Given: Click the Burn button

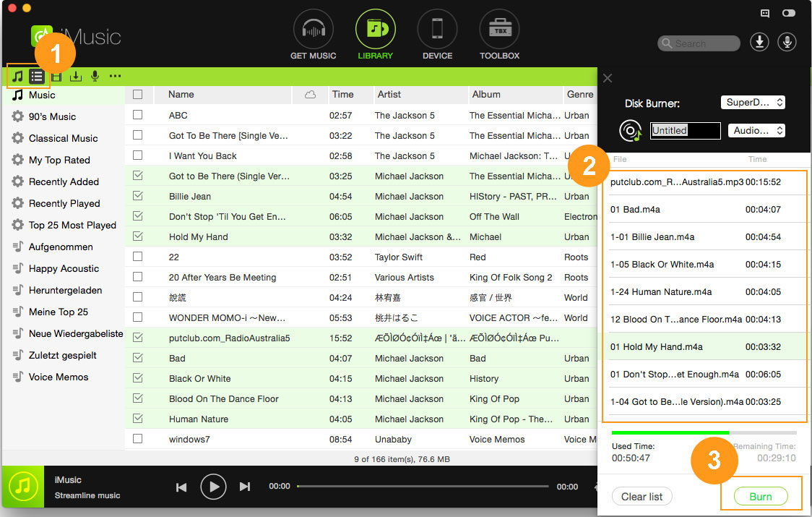Looking at the screenshot, I should click(x=761, y=497).
